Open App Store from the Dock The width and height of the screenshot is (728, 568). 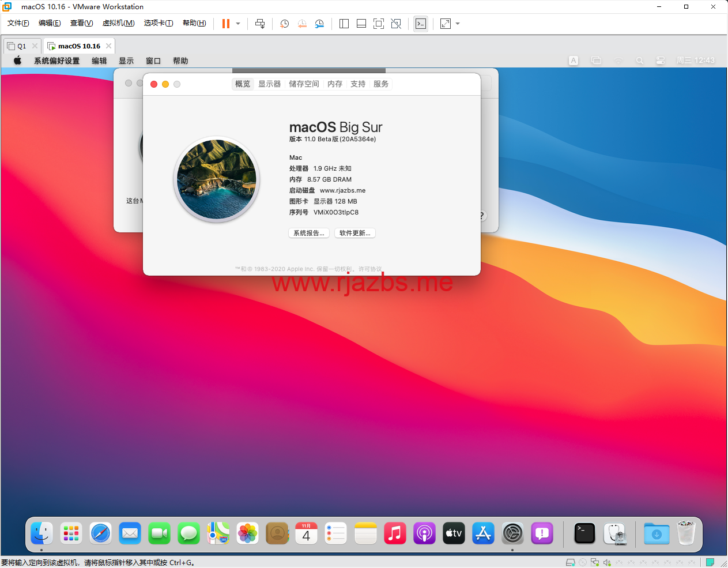coord(483,533)
